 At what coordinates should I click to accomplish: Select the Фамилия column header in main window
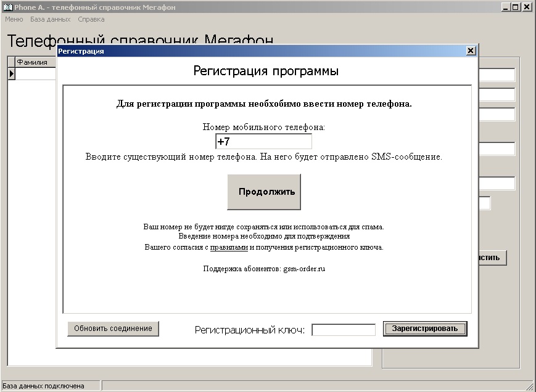36,62
